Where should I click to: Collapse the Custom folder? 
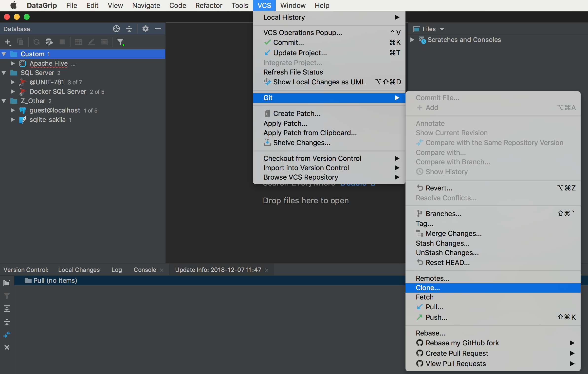coord(4,54)
